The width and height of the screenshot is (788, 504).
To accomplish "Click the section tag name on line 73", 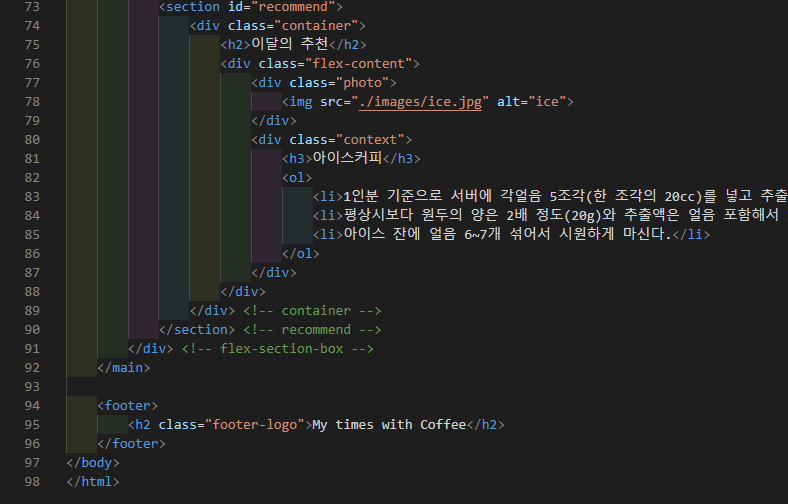I will tap(193, 7).
